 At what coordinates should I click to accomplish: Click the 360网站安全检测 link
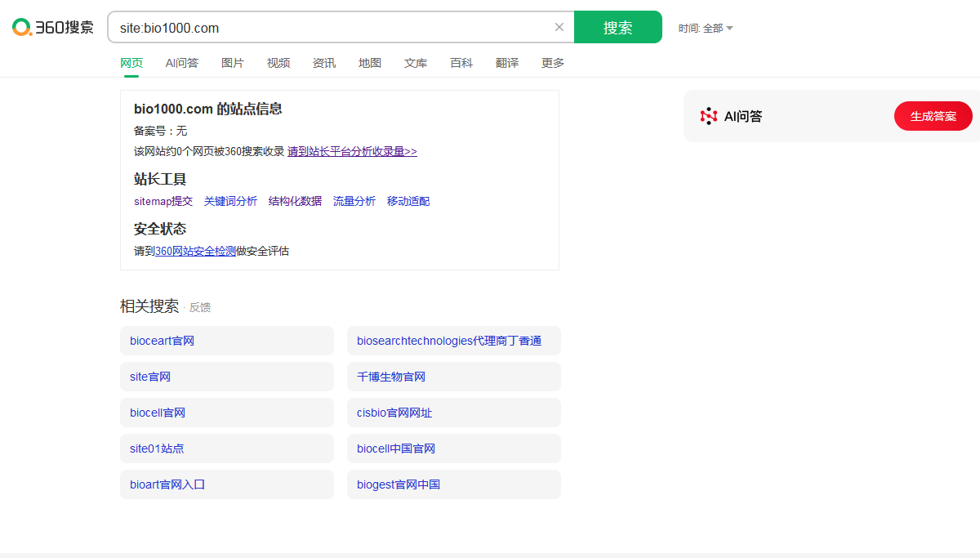pyautogui.click(x=195, y=252)
